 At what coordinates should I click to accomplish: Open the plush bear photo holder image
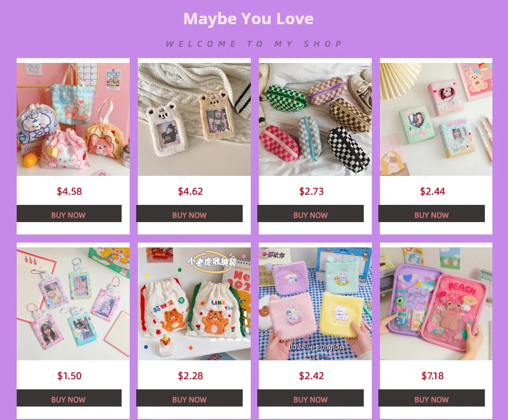[x=194, y=119]
